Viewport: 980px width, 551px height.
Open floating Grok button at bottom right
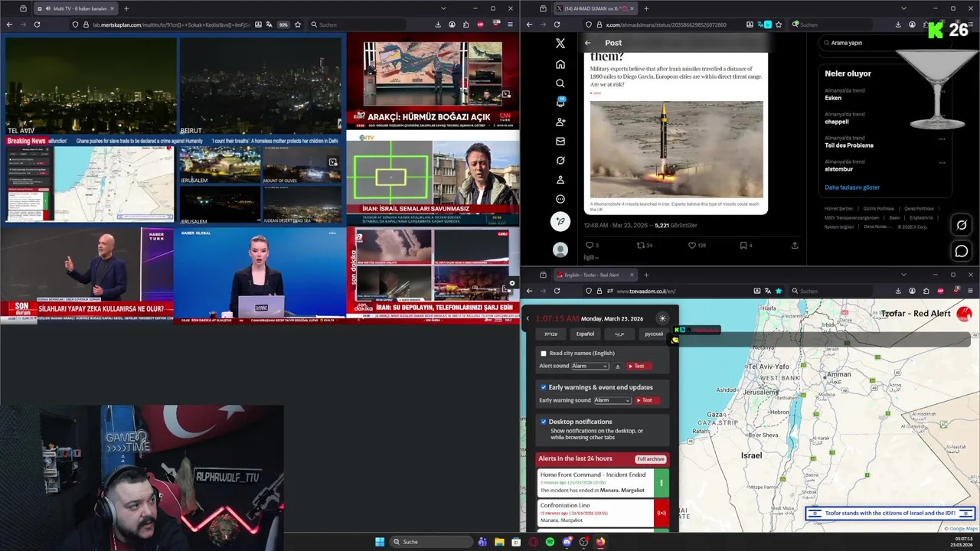pyautogui.click(x=962, y=225)
